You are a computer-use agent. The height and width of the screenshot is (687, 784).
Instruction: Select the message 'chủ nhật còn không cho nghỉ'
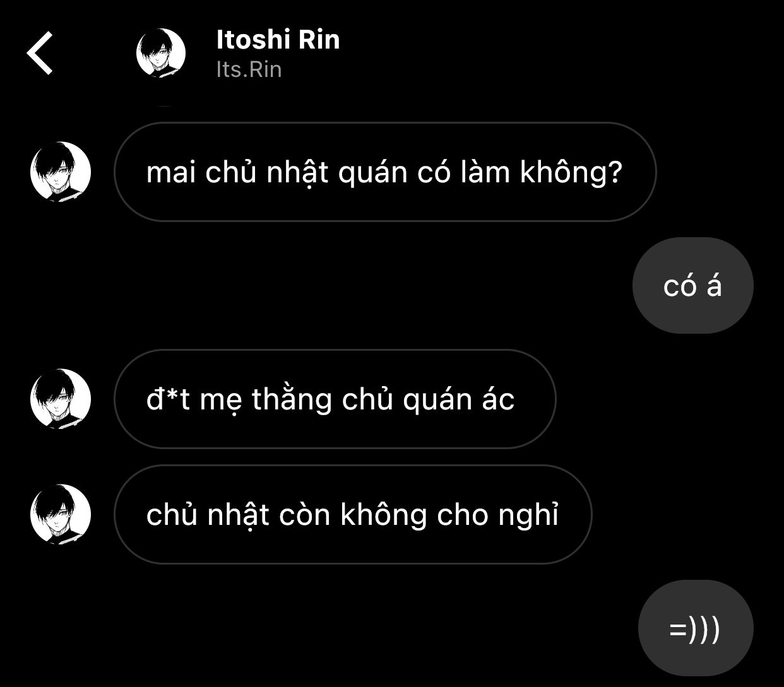pos(353,514)
